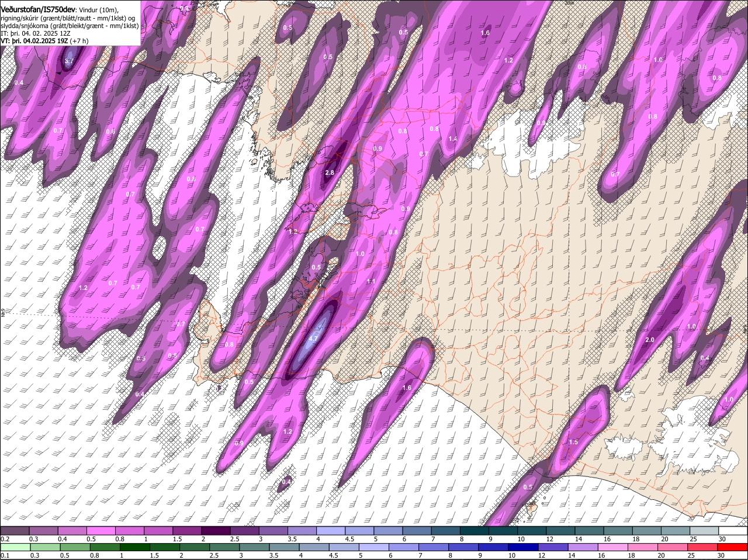Click the 2.8 precipitation value on the map
This screenshot has height=560, width=748.
tap(330, 172)
